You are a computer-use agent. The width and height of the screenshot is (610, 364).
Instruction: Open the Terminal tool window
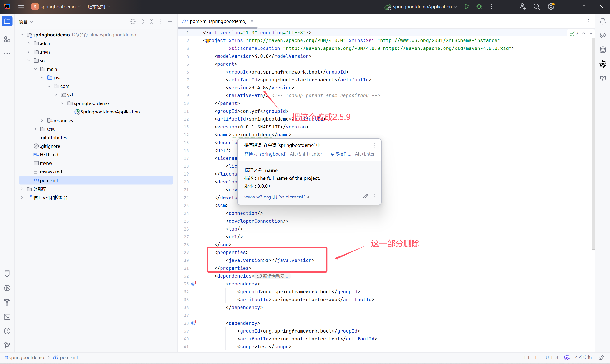[x=7, y=317]
